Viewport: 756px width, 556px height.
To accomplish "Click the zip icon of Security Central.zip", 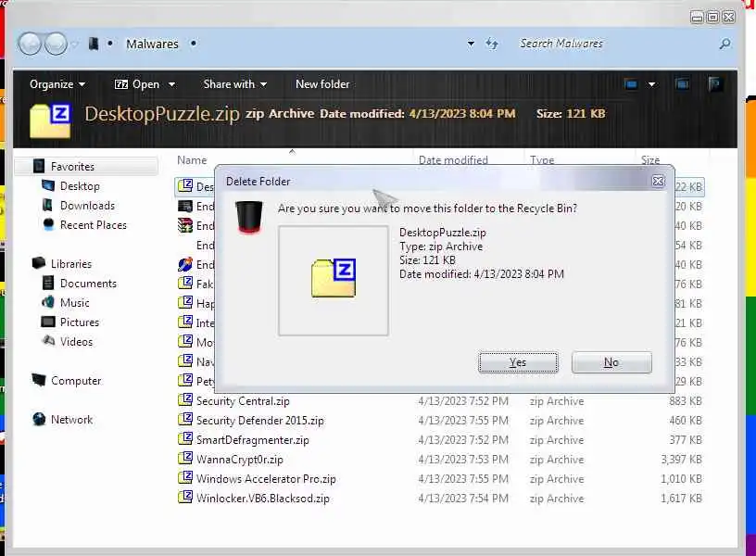I will point(185,400).
